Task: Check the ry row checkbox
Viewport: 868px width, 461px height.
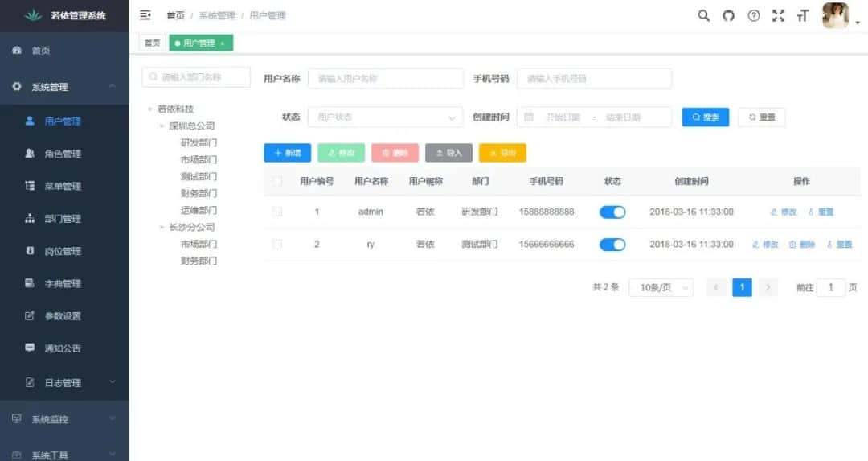Action: coord(277,244)
